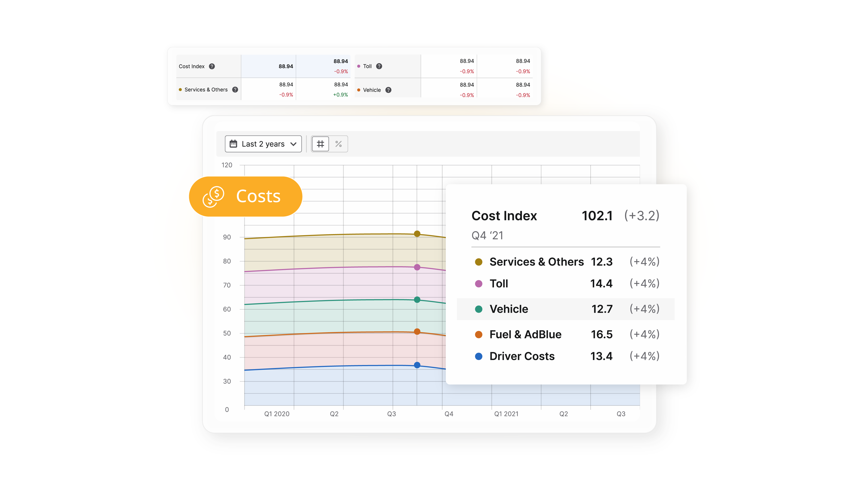Viewport: 868px width, 489px height.
Task: Click the Services & Others help icon
Action: (235, 89)
